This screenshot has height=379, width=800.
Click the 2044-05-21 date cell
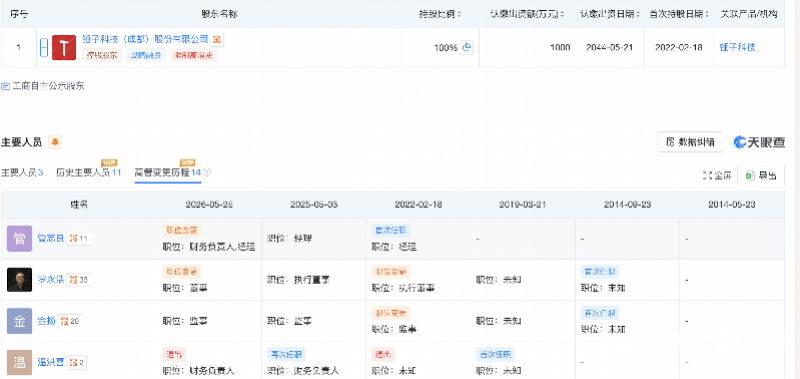pyautogui.click(x=609, y=47)
